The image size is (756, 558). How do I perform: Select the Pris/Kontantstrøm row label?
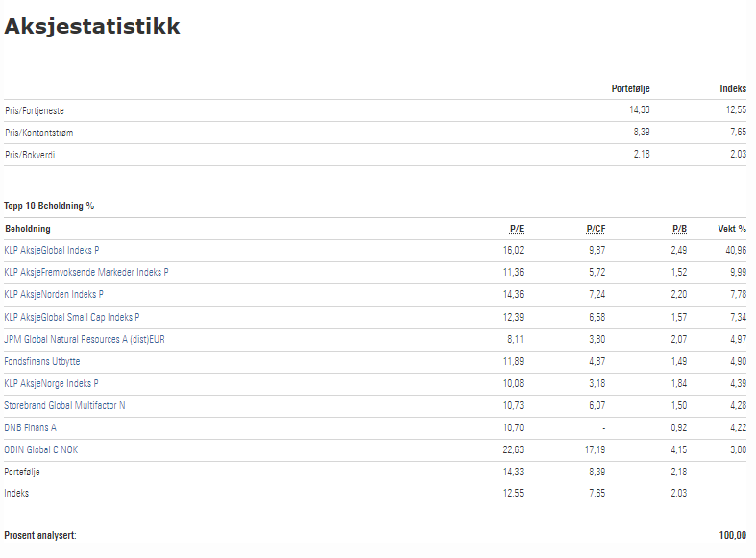coord(39,133)
